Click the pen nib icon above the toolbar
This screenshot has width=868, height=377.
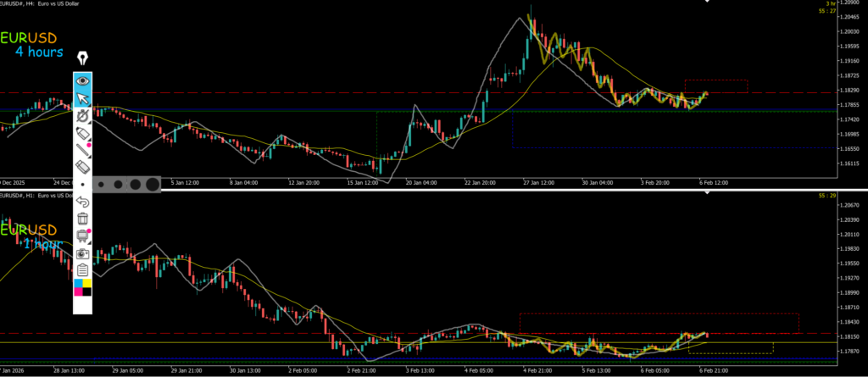coord(82,58)
